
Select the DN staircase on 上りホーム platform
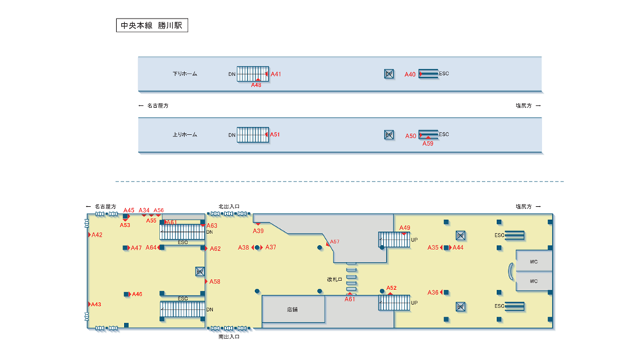click(x=252, y=135)
